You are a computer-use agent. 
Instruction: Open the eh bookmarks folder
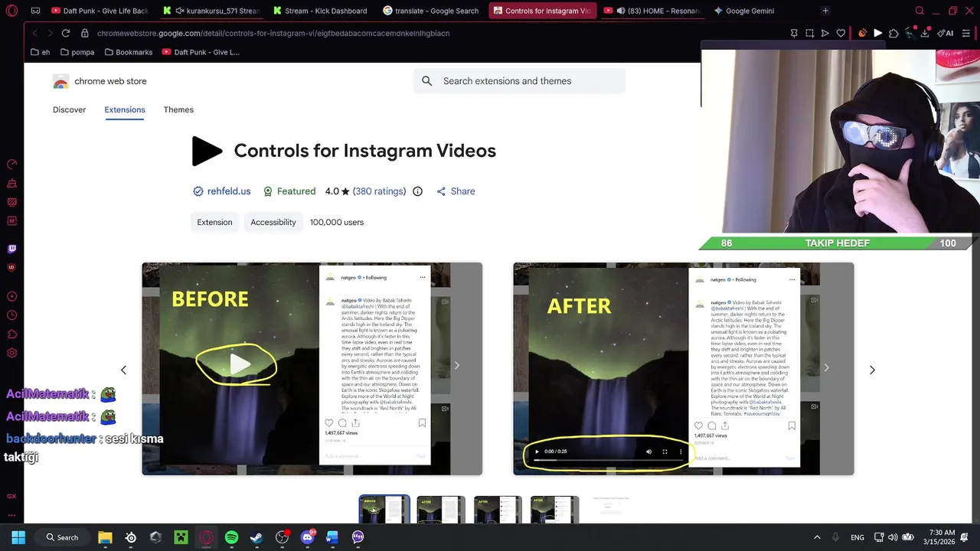41,52
